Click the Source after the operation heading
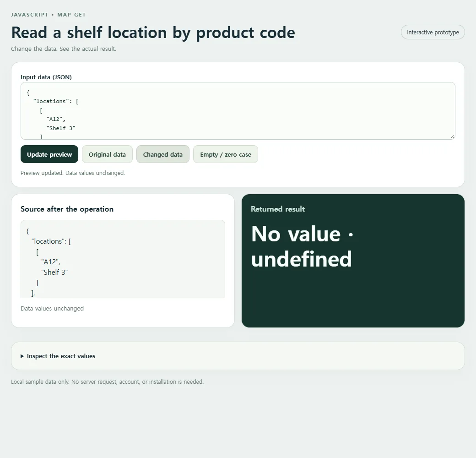 click(x=67, y=209)
